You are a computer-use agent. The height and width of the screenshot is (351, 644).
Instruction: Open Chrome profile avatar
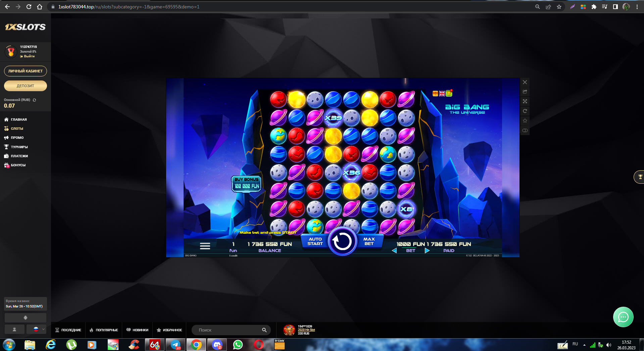(x=626, y=7)
